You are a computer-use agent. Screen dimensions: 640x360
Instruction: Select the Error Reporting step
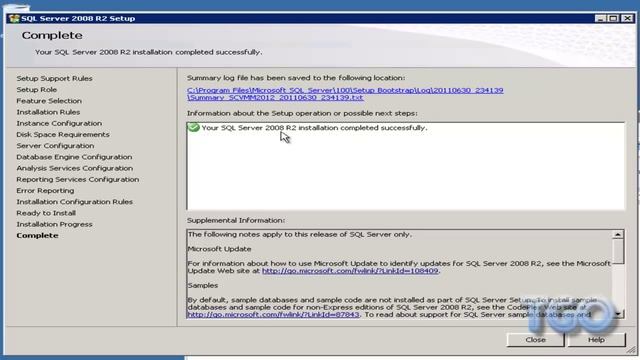pyautogui.click(x=45, y=191)
